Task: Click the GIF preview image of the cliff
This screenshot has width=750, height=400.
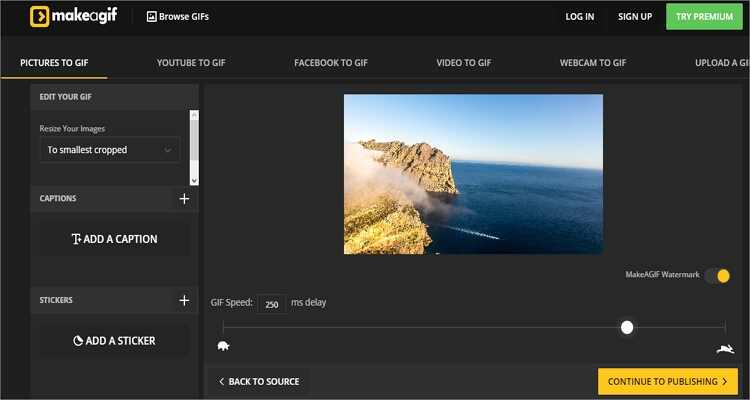Action: click(473, 174)
